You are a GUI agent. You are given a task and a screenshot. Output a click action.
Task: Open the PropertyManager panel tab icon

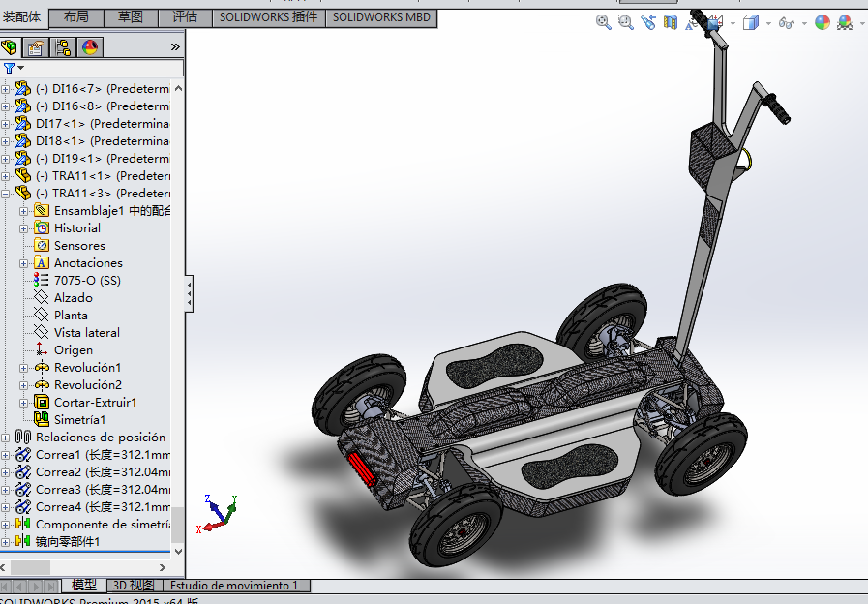36,47
